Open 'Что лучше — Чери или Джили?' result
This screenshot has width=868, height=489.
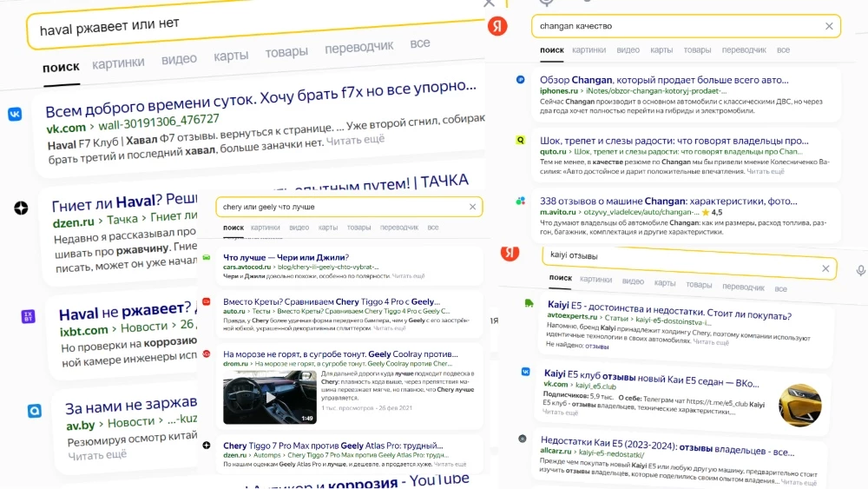(286, 257)
